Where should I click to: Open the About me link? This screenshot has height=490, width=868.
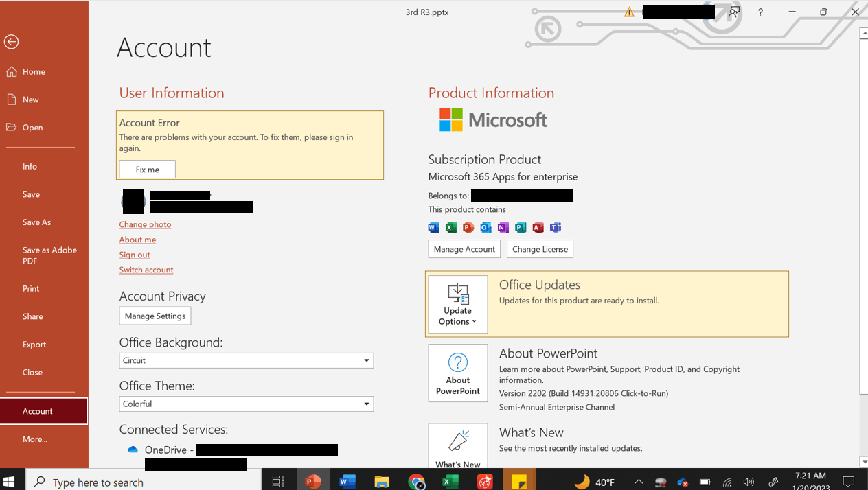(137, 240)
